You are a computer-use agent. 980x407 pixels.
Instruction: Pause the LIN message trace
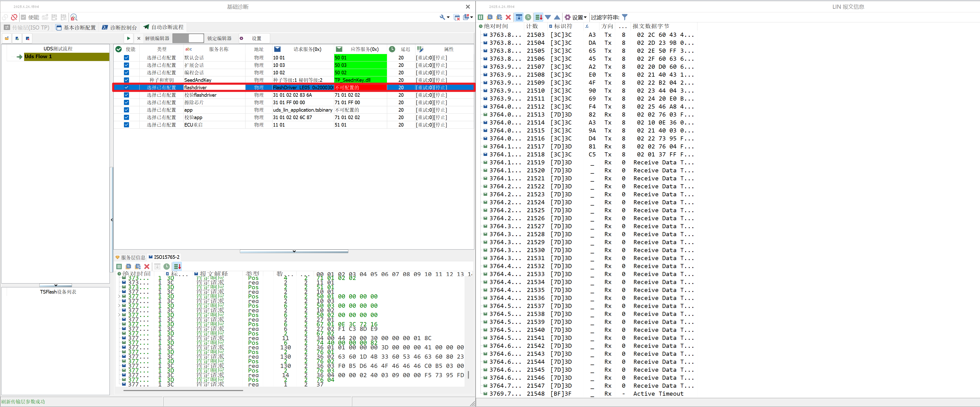[x=480, y=17]
